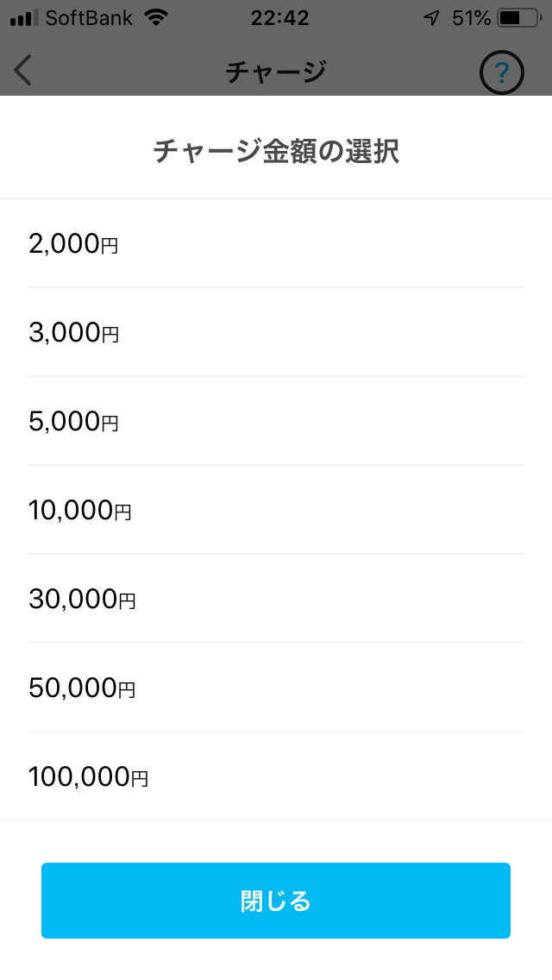
Task: Tap the 22:42 clock in status bar
Action: (279, 17)
